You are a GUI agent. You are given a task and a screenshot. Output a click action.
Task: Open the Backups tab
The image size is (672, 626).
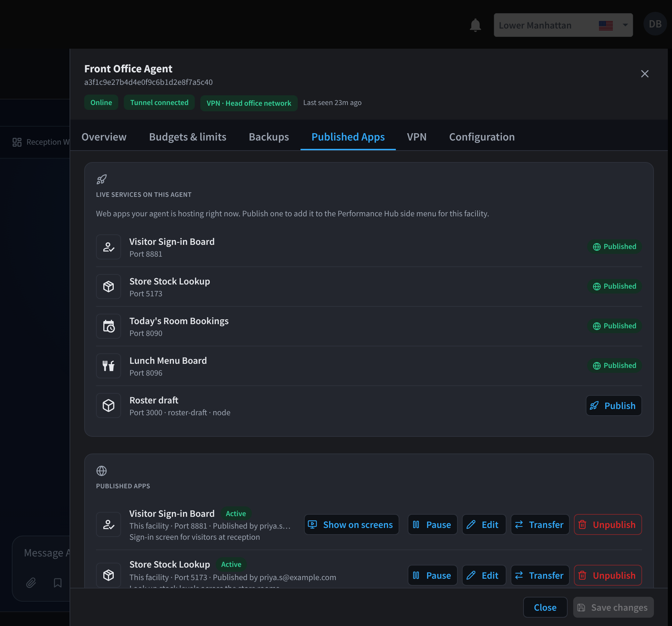(269, 137)
